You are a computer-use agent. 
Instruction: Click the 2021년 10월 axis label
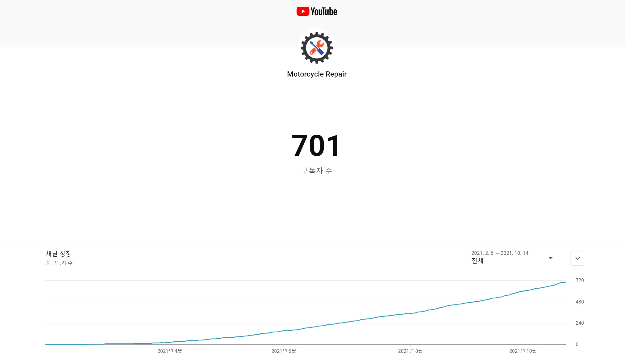click(x=523, y=351)
